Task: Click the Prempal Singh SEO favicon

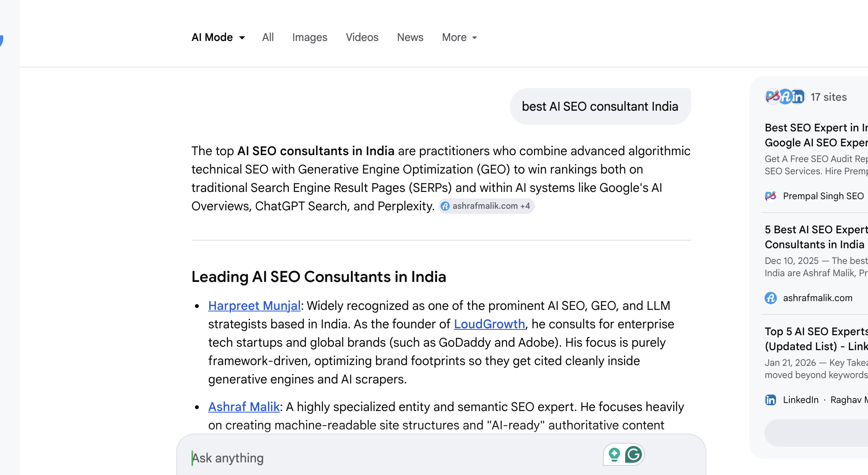Action: 771,196
